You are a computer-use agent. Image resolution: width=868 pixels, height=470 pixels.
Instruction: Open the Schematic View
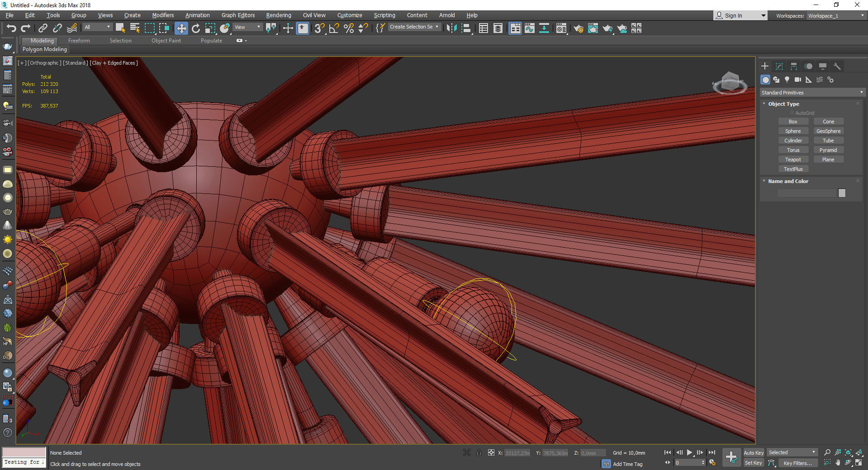point(544,28)
